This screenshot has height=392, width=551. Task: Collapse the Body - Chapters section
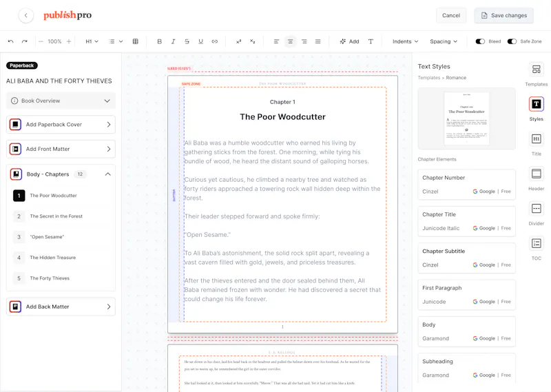point(107,174)
